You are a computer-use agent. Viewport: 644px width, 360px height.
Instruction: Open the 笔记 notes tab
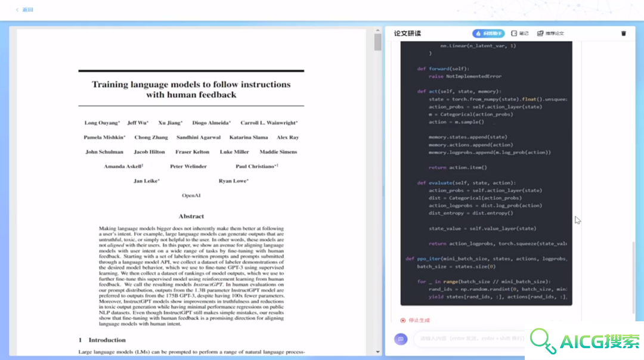519,33
